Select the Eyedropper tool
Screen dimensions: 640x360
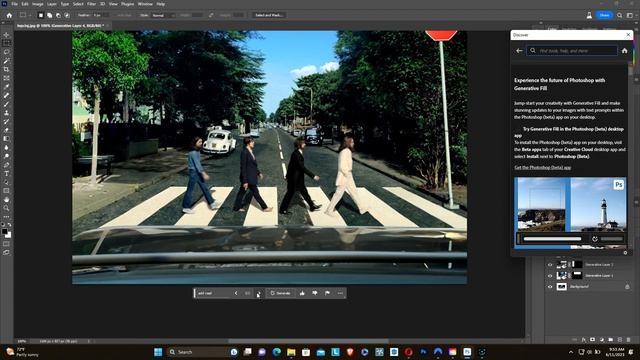click(x=6, y=87)
